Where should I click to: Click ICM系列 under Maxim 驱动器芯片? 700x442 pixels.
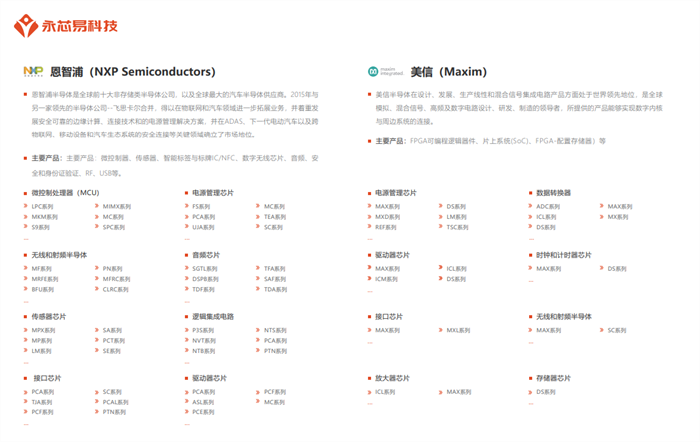[386, 279]
